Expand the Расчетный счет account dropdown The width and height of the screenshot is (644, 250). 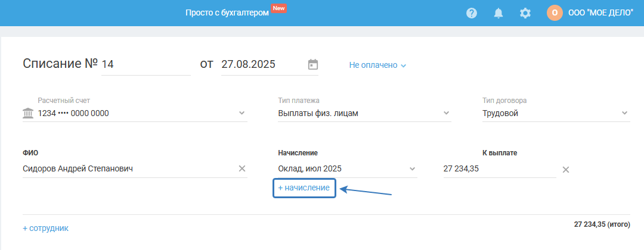click(x=241, y=113)
